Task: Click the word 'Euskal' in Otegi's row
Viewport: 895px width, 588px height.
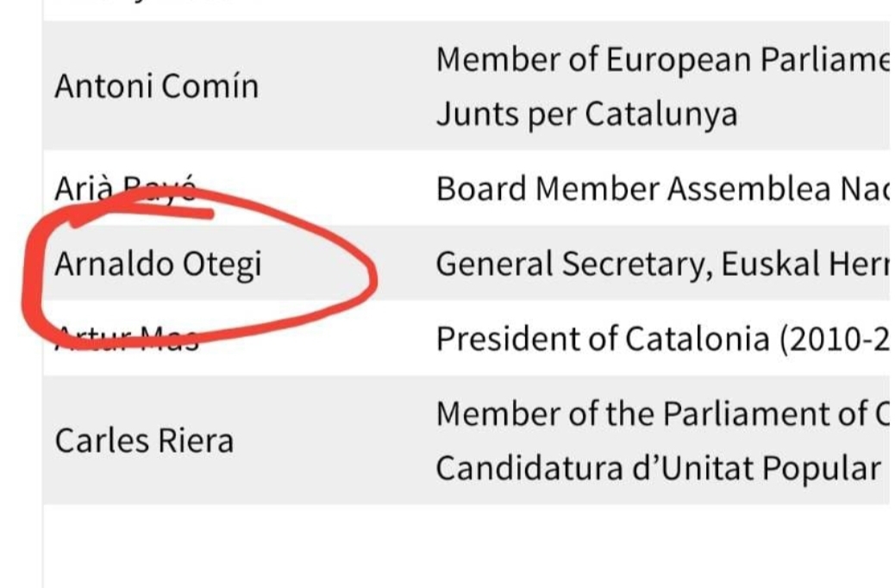Action: click(770, 264)
